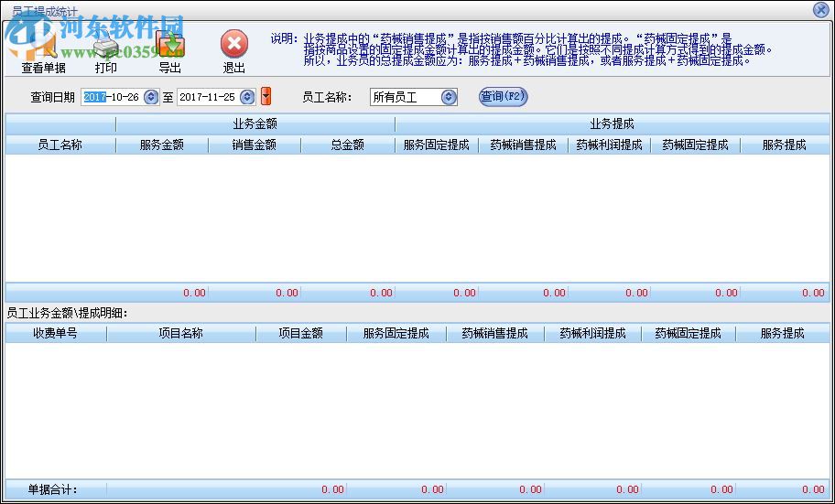
Task: Click the red 退出 exit icon
Action: [234, 44]
